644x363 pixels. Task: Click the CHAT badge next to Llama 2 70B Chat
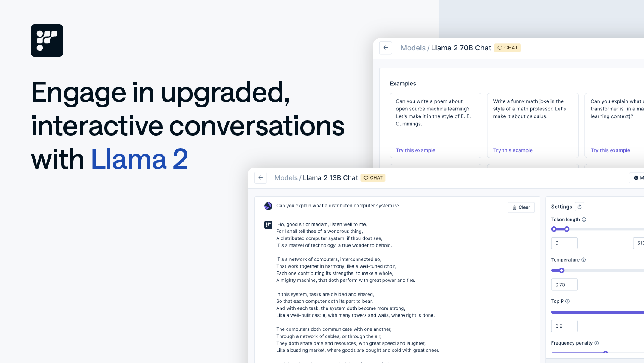(x=508, y=48)
